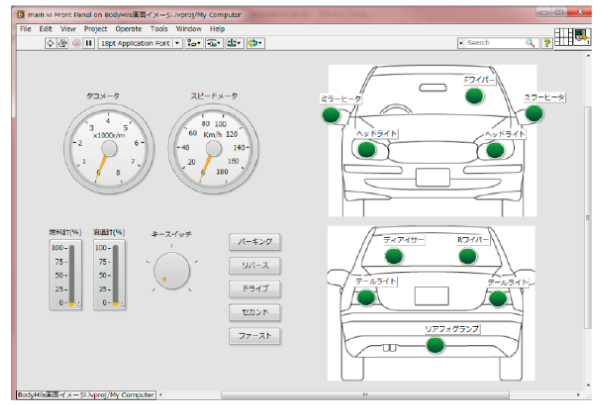Click the Run Continuously toolbar icon

[x=63, y=43]
